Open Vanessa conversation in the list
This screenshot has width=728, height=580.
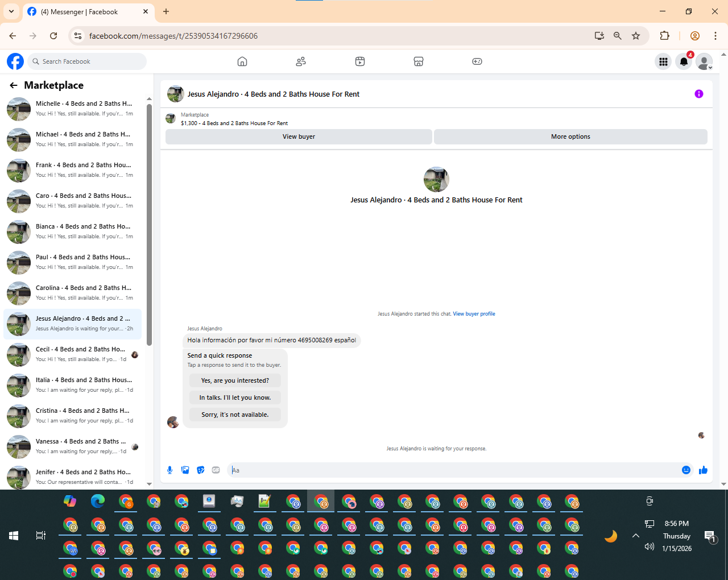[72, 447]
